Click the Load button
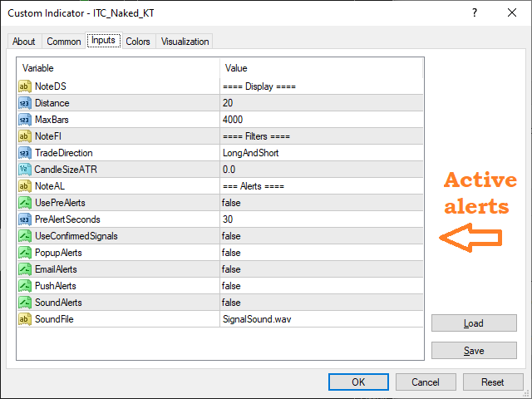 pos(474,323)
